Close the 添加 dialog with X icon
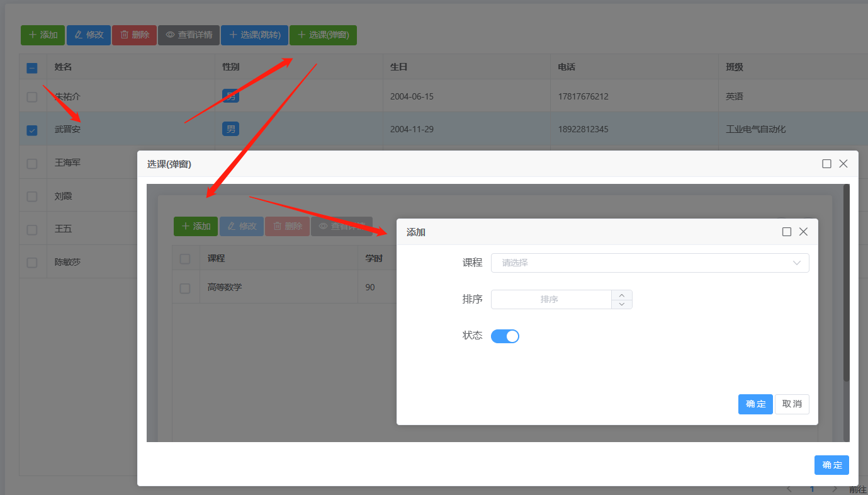868x495 pixels. click(x=803, y=232)
